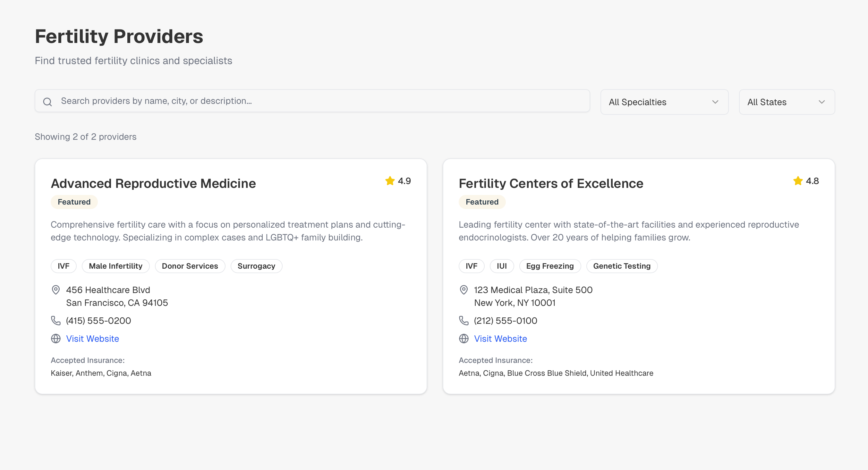Click the search magnifier icon
The width and height of the screenshot is (868, 470).
47,102
